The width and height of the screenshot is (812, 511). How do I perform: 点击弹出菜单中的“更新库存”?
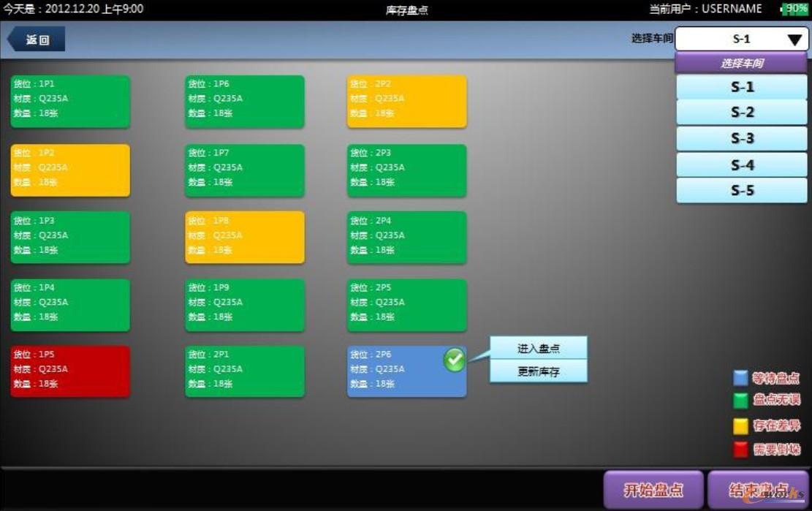pos(539,371)
